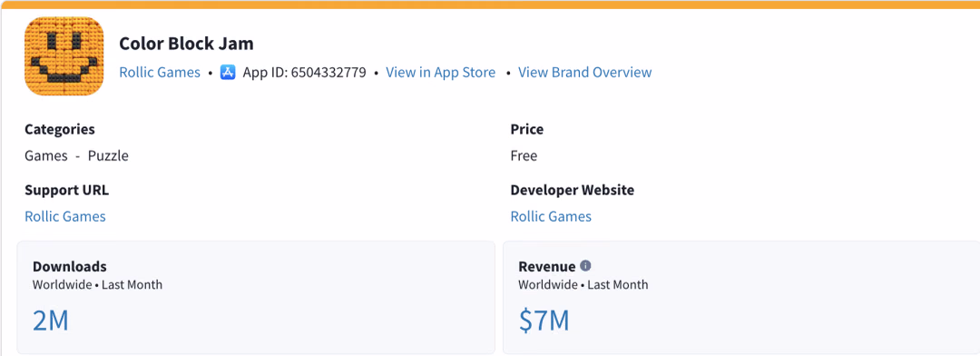Click the Revenue card heading
Viewport: 980px width, 356px height.
pos(547,266)
